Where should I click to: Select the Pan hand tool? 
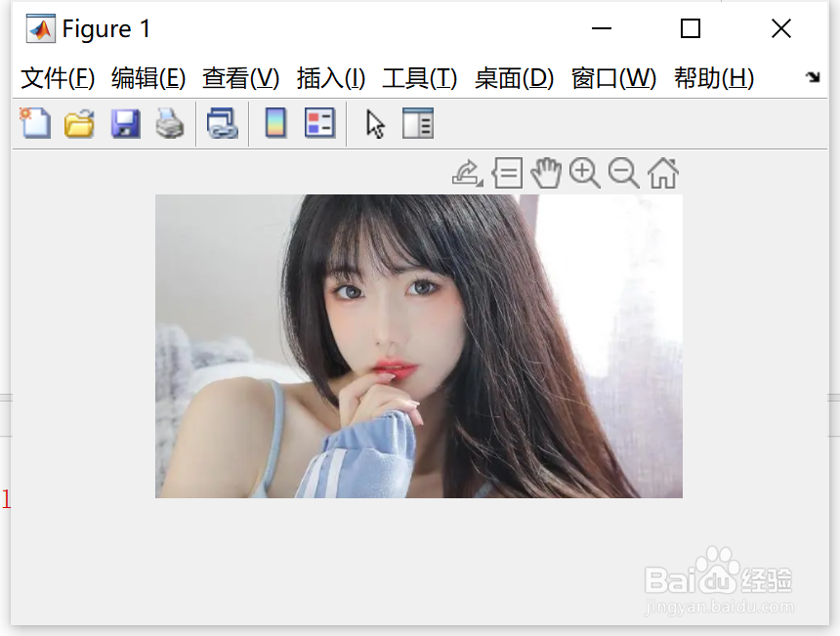(546, 173)
